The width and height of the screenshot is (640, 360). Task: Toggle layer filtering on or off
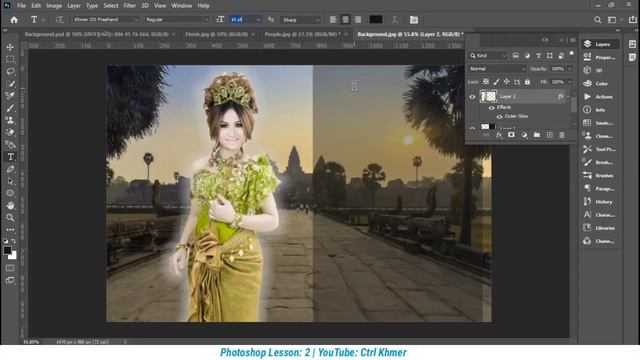click(571, 53)
